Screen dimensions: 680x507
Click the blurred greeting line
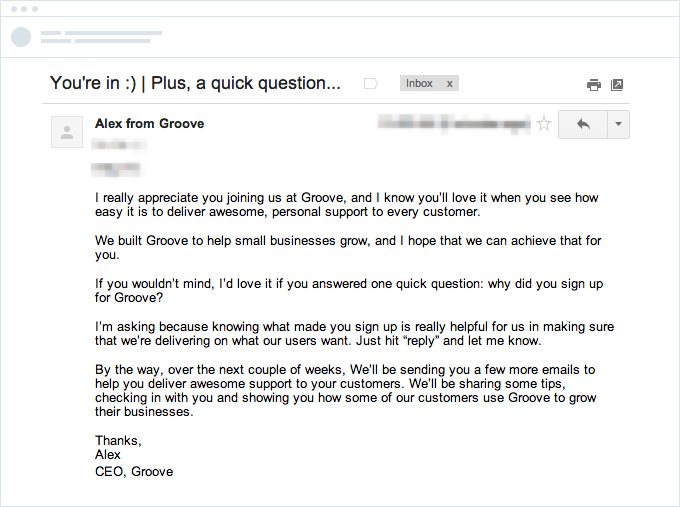pos(116,168)
